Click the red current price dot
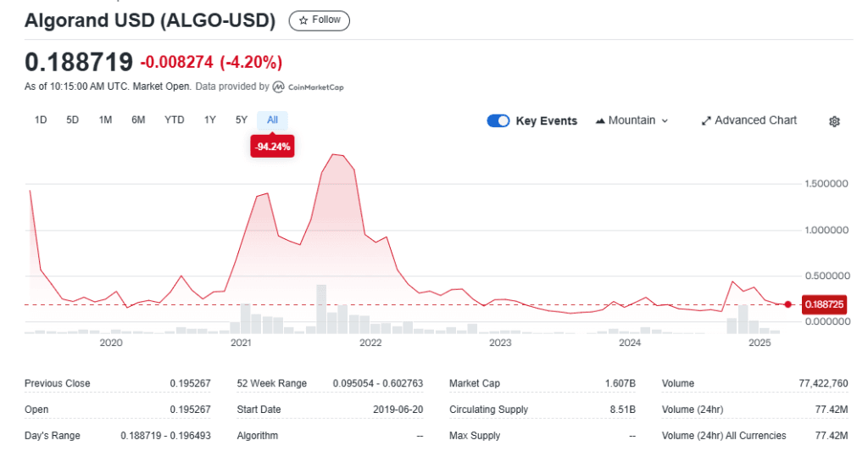This screenshot has height=457, width=868. pyautogui.click(x=787, y=304)
